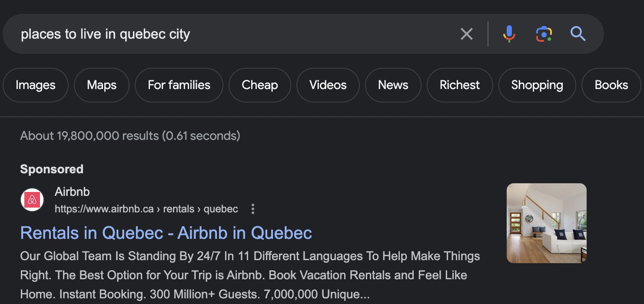644x304 pixels.
Task: Switch to Images results tab
Action: (x=36, y=85)
